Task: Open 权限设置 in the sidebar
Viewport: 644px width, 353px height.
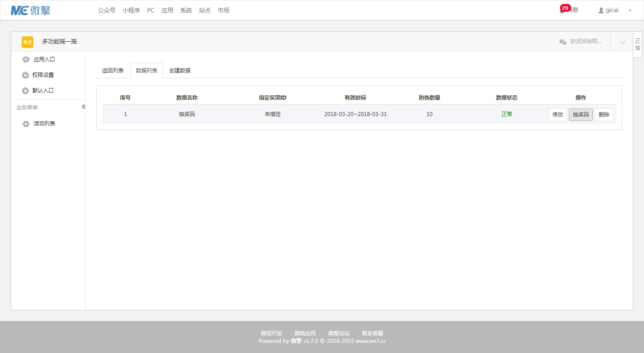Action: tap(43, 75)
